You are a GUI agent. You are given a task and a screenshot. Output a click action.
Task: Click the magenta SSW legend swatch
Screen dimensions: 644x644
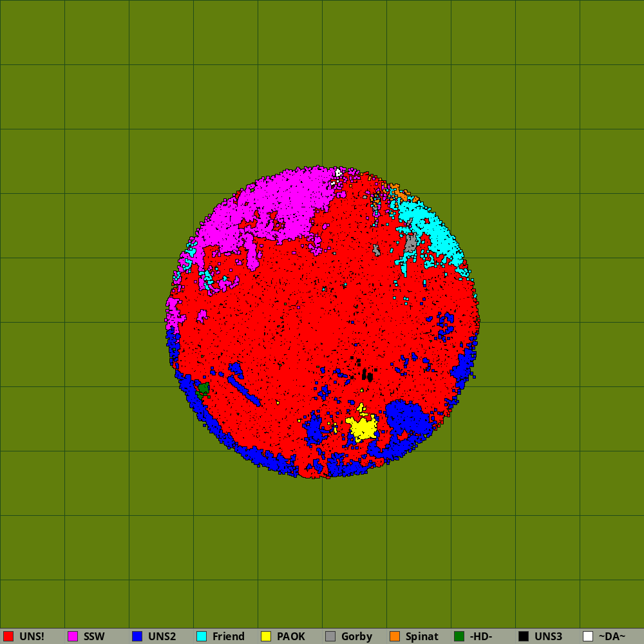[x=73, y=636]
